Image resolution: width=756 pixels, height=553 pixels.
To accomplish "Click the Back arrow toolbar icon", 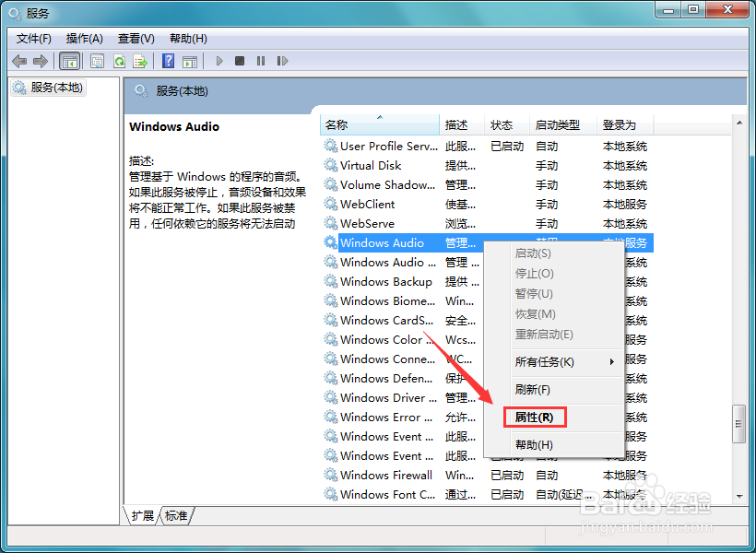I will [x=19, y=61].
